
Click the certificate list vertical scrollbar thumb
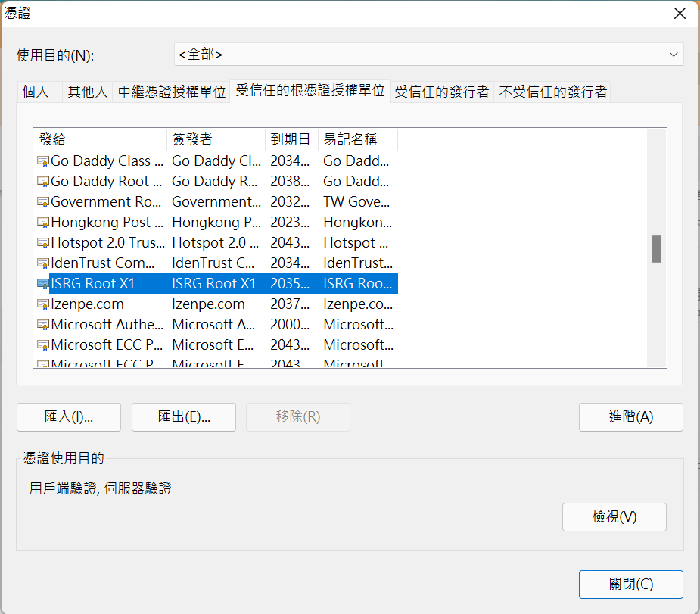pos(656,249)
